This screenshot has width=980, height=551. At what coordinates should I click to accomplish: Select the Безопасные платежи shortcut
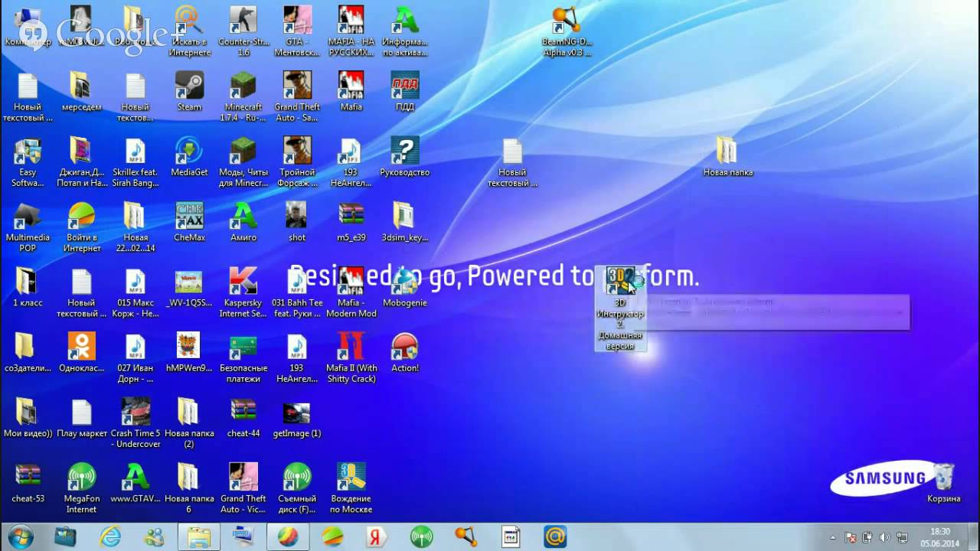click(x=243, y=357)
